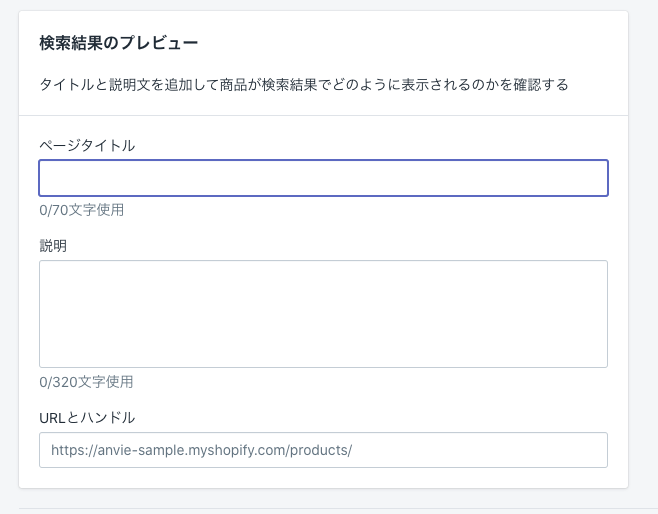Click the gray page background below the card

pos(323,502)
